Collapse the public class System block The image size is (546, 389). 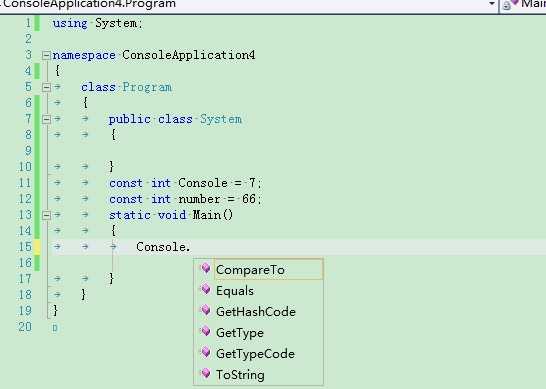pos(46,119)
